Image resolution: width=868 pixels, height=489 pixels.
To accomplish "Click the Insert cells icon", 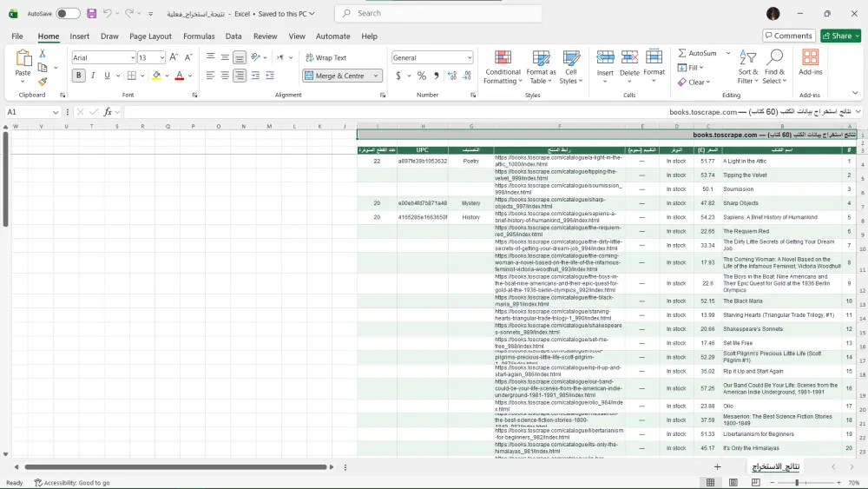I will pyautogui.click(x=605, y=57).
